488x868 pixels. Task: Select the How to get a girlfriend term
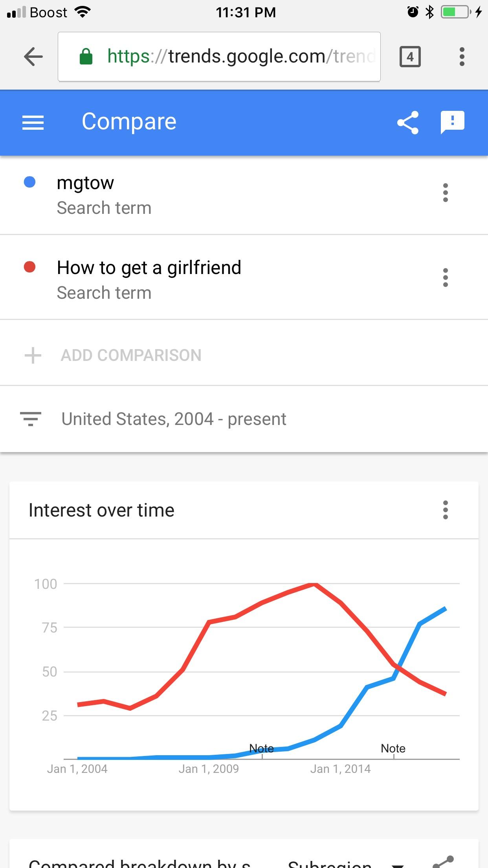coord(244,277)
